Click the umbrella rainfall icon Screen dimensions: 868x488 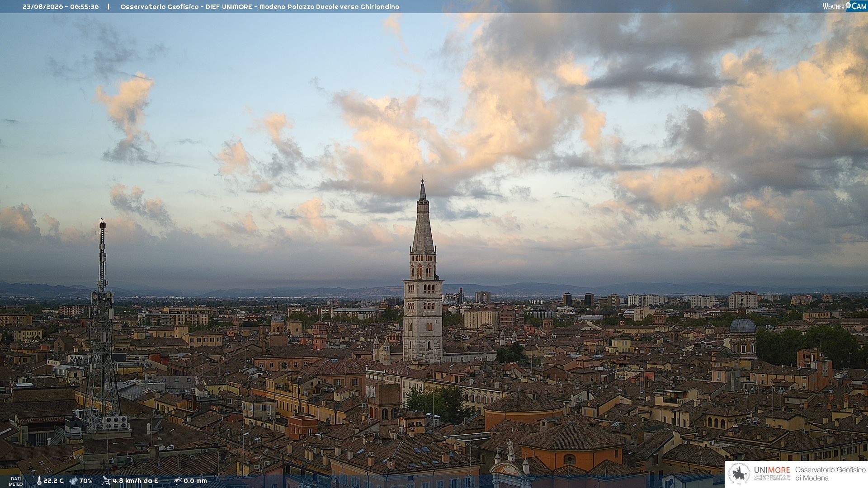point(178,481)
